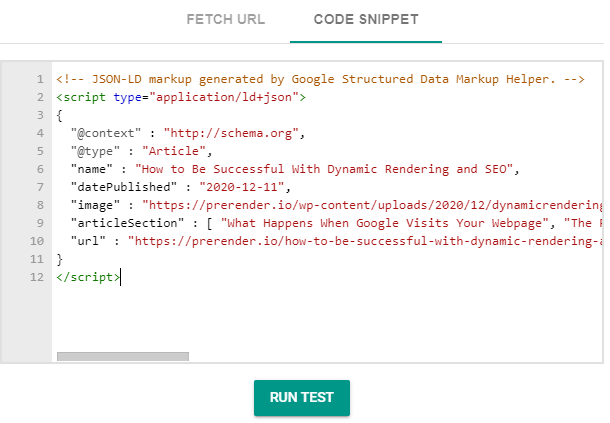610x423 pixels.
Task: Click the opening <script tag on line 2
Action: (81, 97)
